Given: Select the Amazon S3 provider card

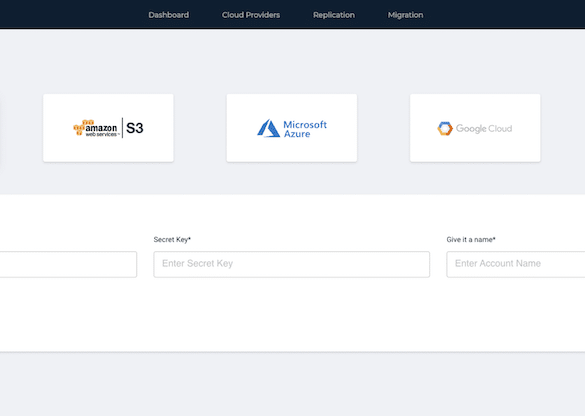Looking at the screenshot, I should 108,128.
